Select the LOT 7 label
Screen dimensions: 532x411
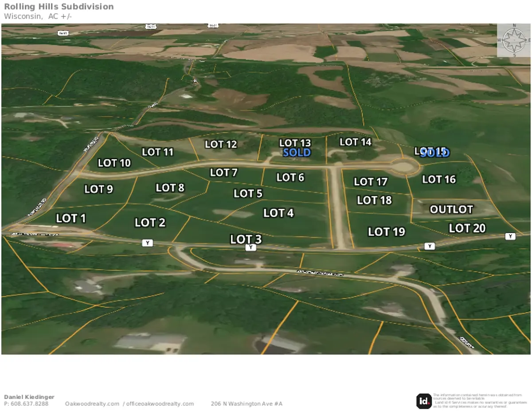coord(224,172)
